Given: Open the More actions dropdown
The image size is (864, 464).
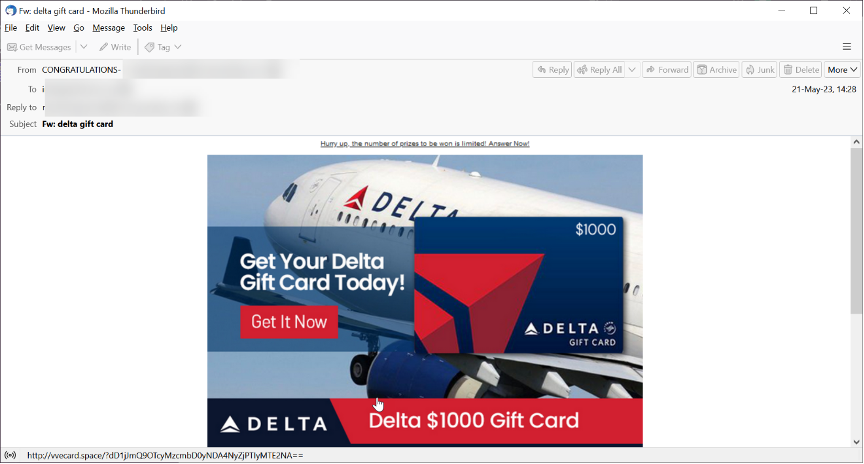Looking at the screenshot, I should pos(842,70).
